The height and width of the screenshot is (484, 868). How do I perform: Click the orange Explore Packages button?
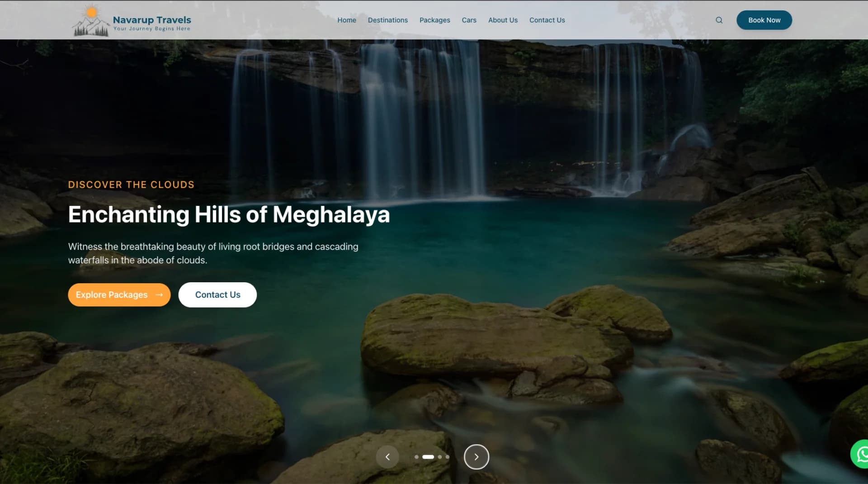coord(119,295)
